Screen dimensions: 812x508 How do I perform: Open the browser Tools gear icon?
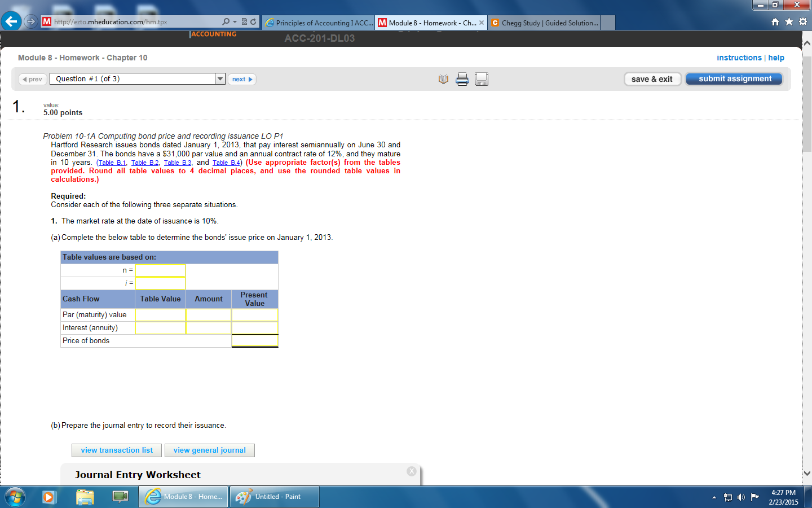(x=803, y=21)
